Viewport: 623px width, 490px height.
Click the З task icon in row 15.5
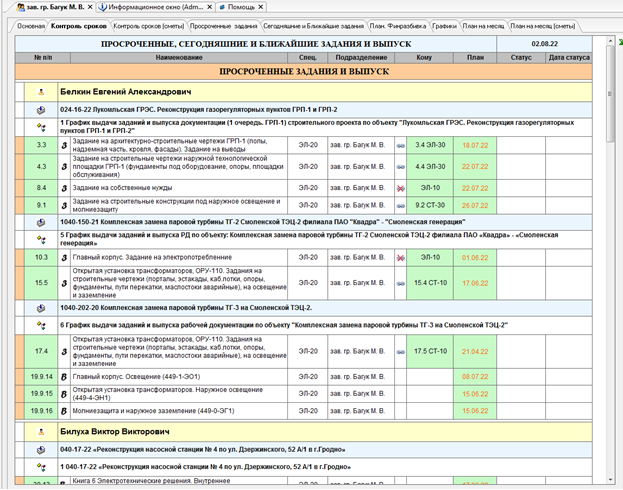tap(64, 283)
